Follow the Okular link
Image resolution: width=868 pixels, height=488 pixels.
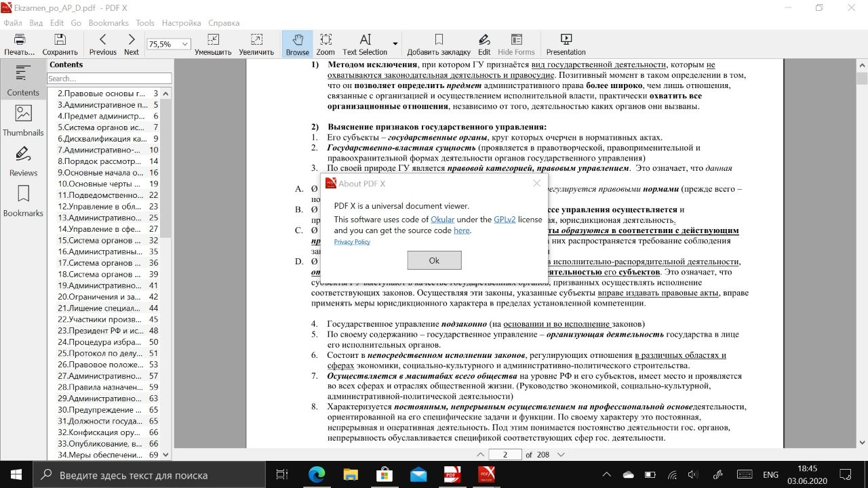(443, 220)
